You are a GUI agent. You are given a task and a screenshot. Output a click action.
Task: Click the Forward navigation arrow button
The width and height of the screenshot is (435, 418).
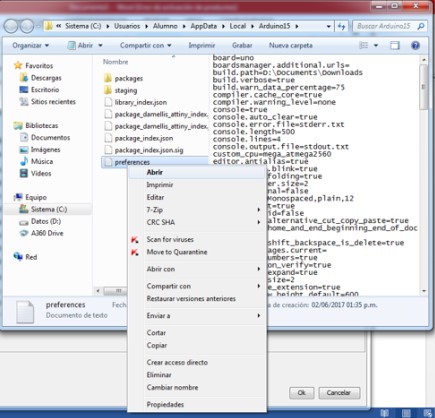[27, 26]
